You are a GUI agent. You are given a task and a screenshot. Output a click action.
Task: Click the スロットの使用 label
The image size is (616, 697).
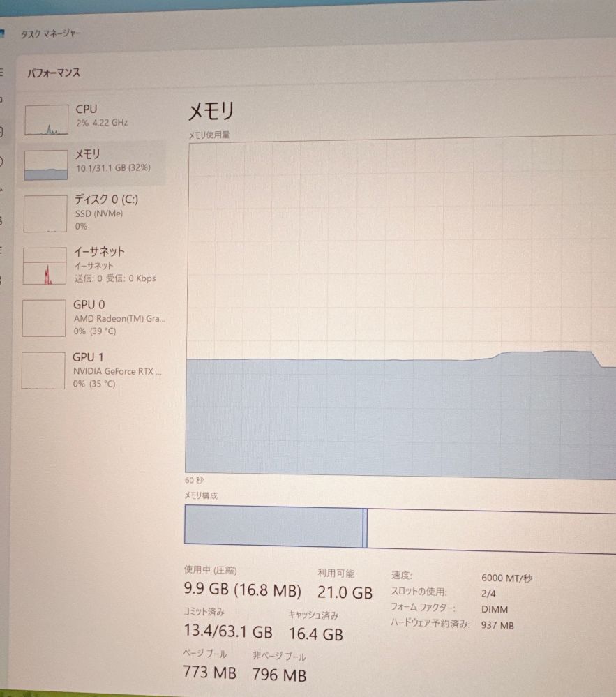click(x=419, y=591)
